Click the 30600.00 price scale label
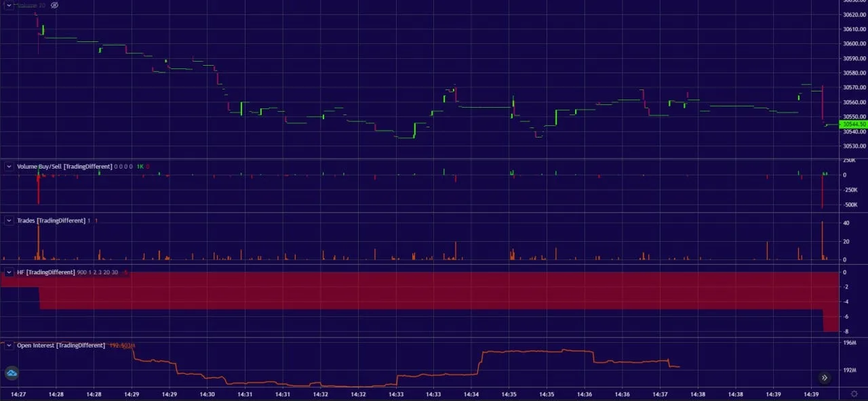This screenshot has height=401, width=868. tap(853, 43)
